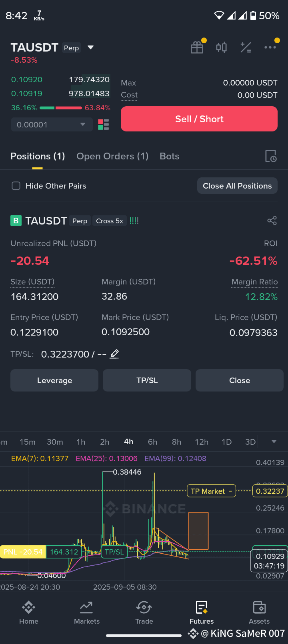Share the TAUSDT position

click(272, 221)
